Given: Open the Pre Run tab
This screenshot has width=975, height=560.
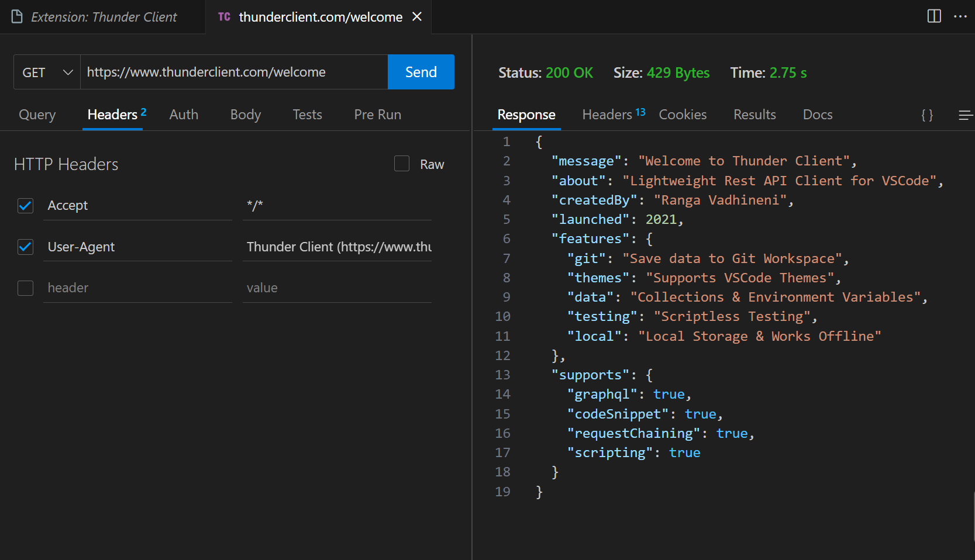Looking at the screenshot, I should [x=378, y=115].
